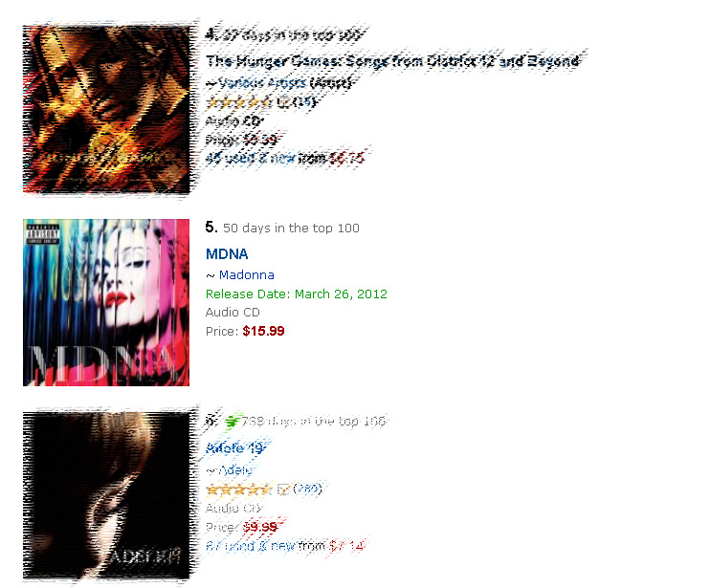Click used & new offers link for Adele album
710x588 pixels.
pos(250,546)
